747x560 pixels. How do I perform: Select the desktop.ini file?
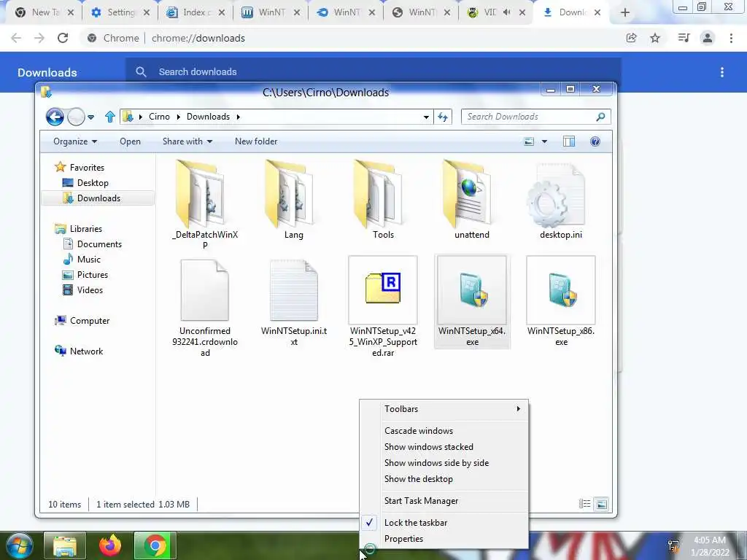click(x=561, y=200)
